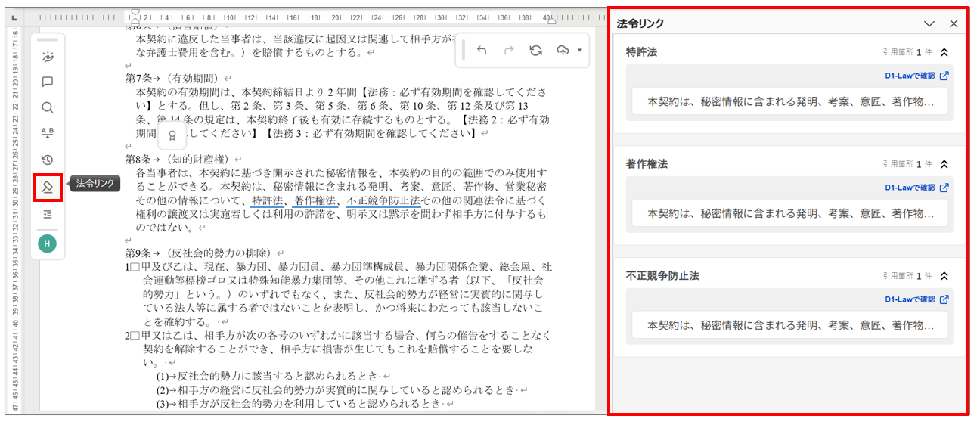Open the outline list icon in sidebar
The image size is (980, 428).
click(x=47, y=215)
